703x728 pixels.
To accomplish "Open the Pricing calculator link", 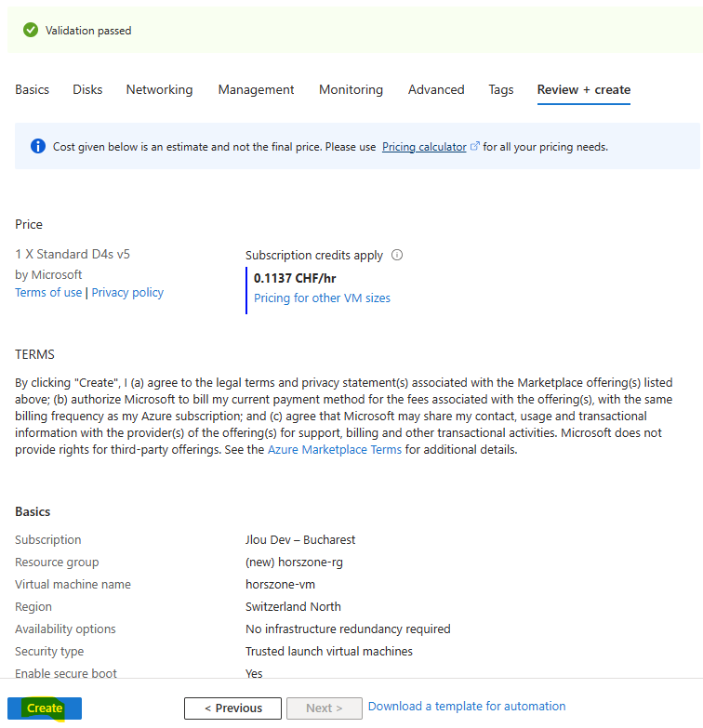I will coord(424,147).
